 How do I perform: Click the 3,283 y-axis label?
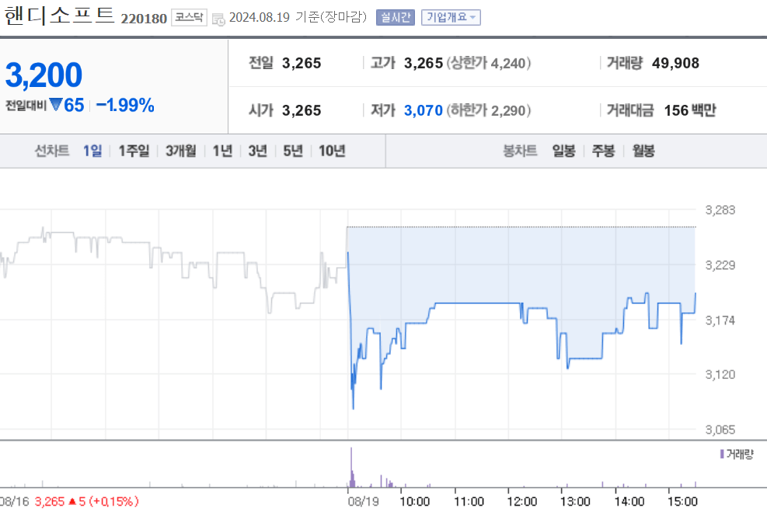tap(720, 210)
